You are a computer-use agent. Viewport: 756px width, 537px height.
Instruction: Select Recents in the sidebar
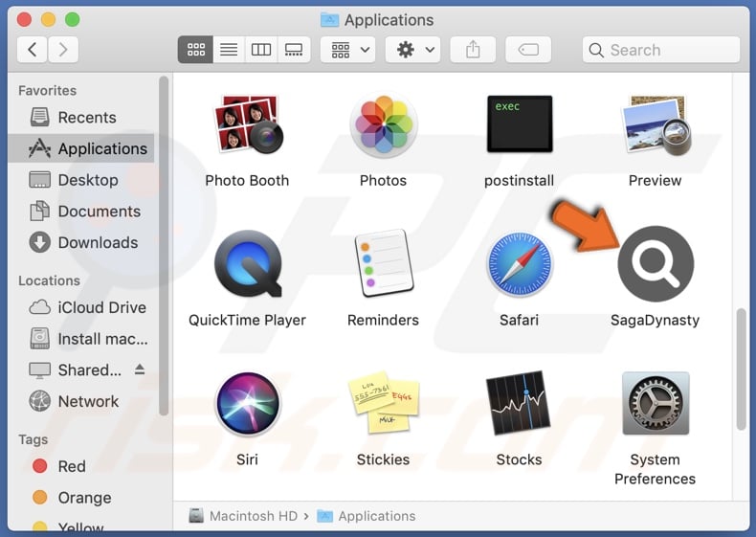(x=81, y=117)
